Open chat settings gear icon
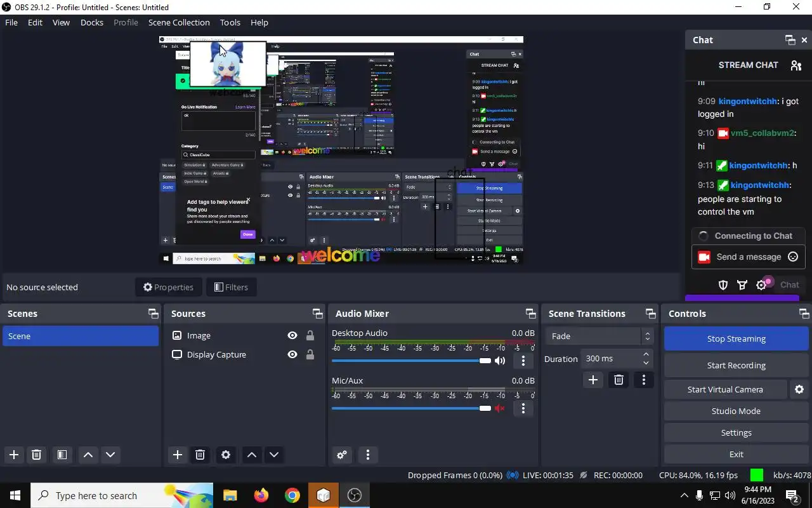The width and height of the screenshot is (812, 508). (761, 285)
